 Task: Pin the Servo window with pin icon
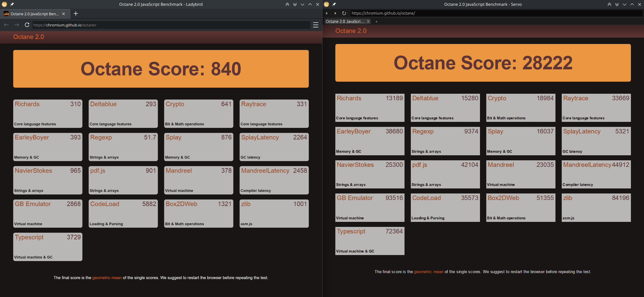[x=334, y=4]
